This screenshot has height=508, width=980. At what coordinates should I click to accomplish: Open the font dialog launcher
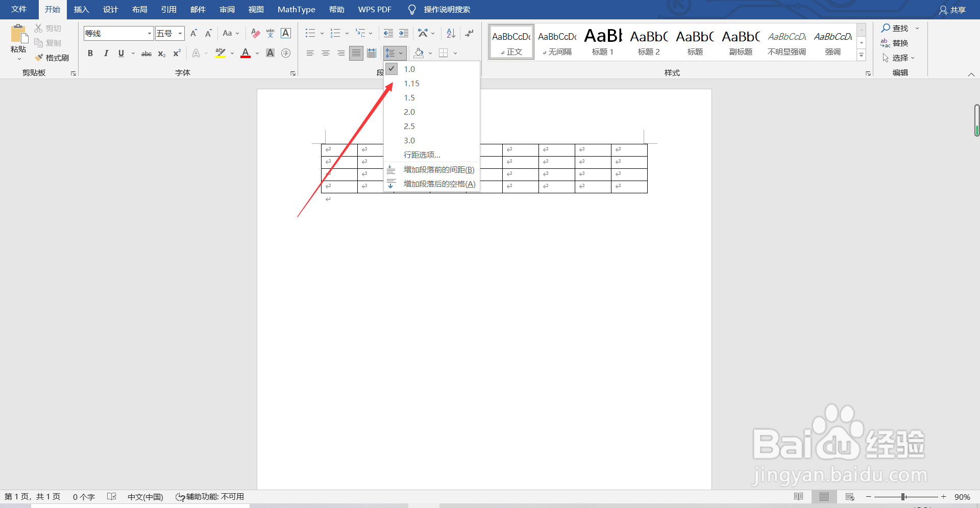(x=293, y=73)
